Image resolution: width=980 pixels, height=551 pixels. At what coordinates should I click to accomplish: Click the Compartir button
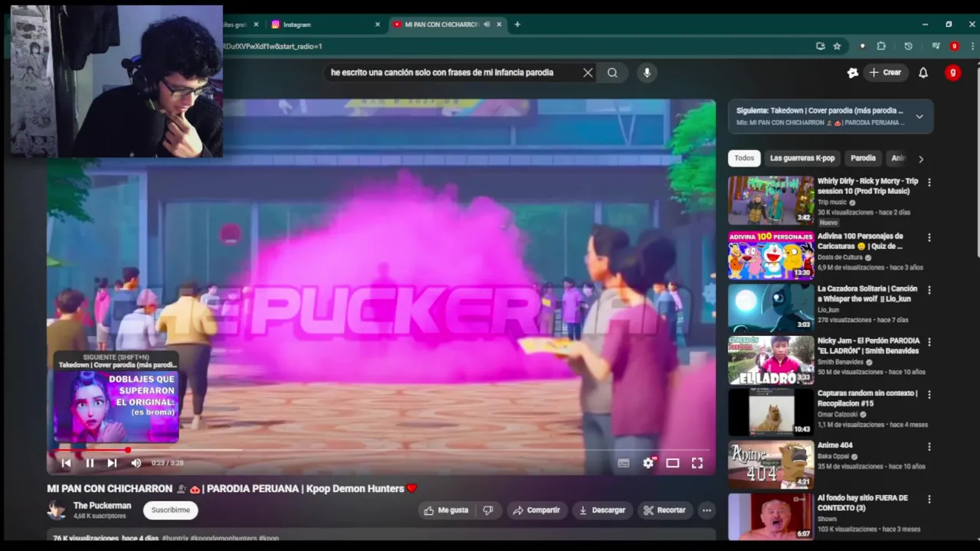click(536, 510)
